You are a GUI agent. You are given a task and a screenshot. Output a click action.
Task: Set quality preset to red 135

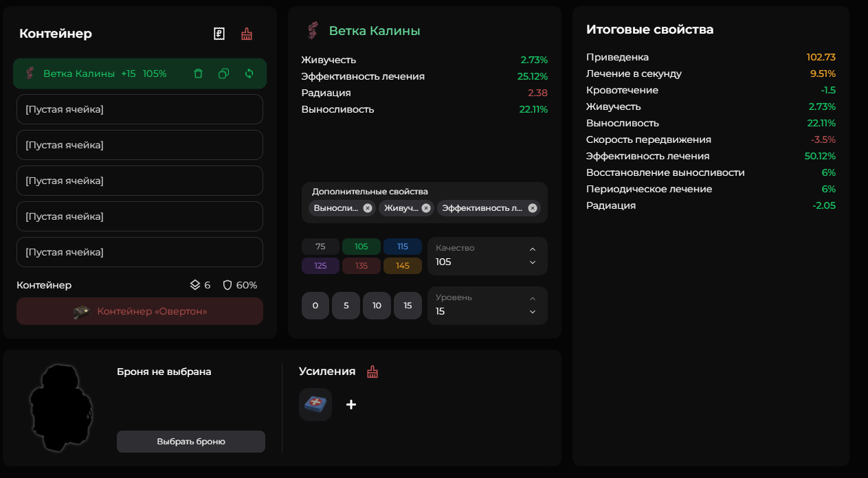361,266
